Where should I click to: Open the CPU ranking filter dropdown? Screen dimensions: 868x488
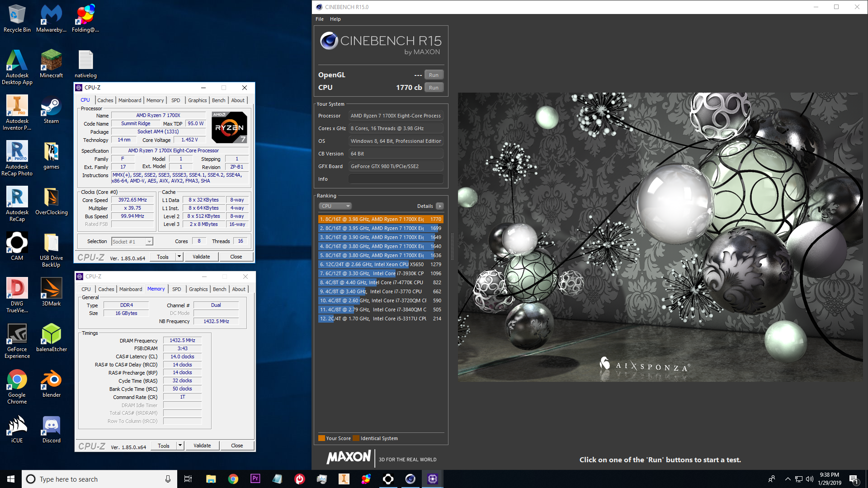[335, 206]
